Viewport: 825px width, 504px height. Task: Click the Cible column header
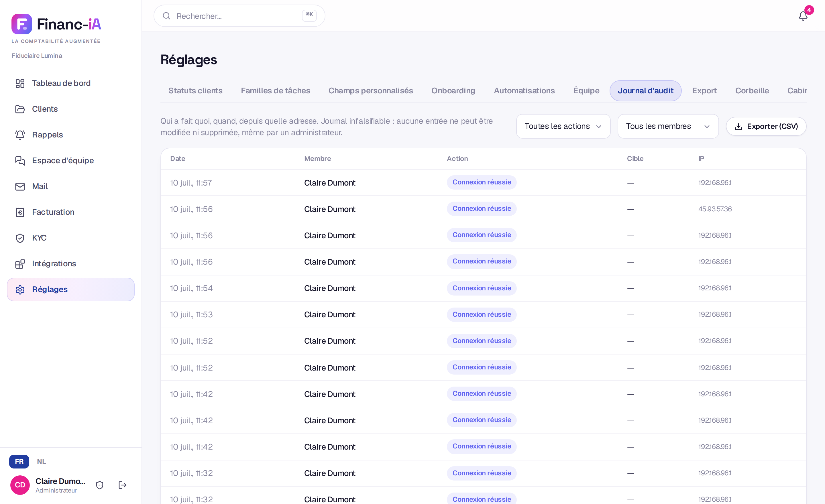pos(635,159)
